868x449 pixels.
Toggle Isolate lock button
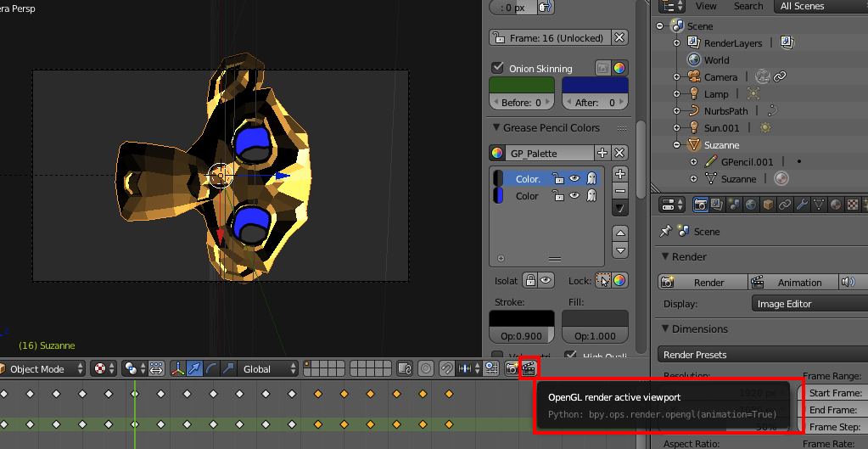coord(530,280)
